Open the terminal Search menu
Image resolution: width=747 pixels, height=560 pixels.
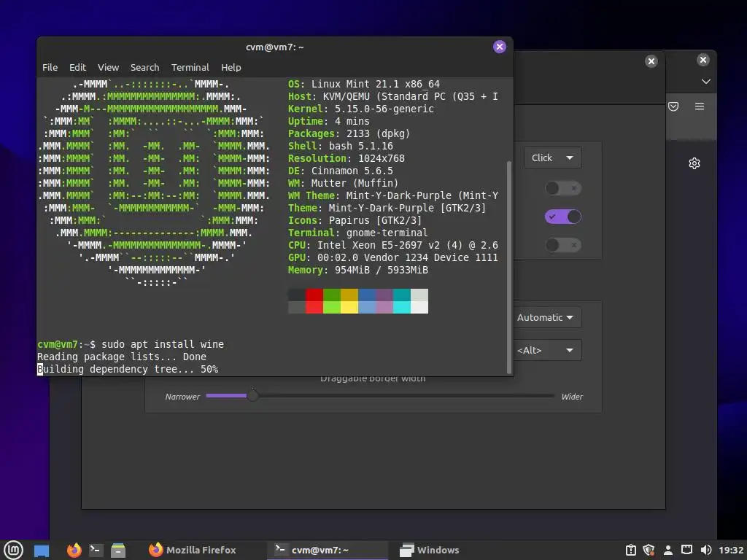point(145,67)
